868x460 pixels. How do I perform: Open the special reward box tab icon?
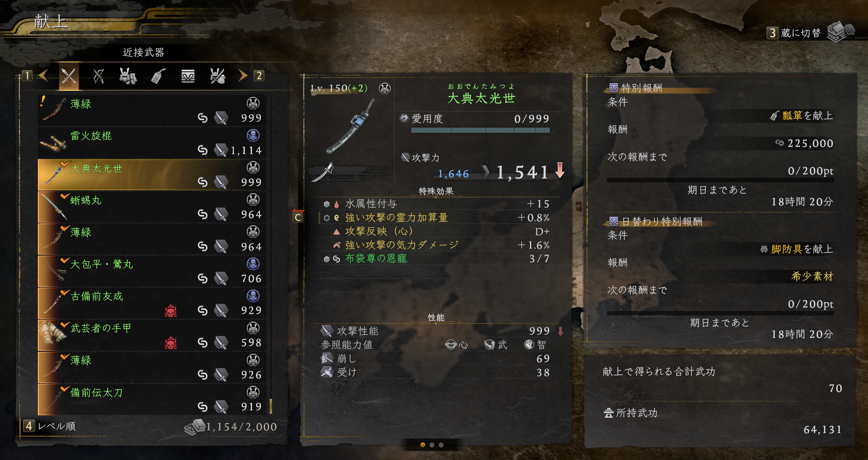tap(188, 76)
